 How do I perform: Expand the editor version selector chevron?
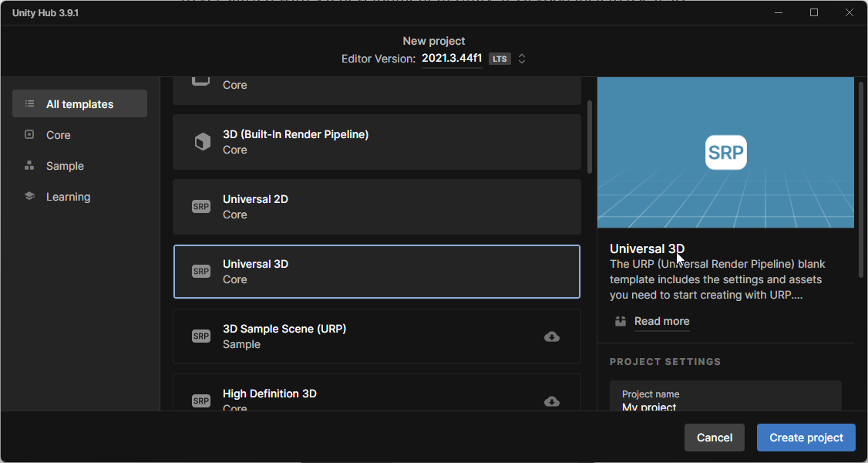point(521,58)
